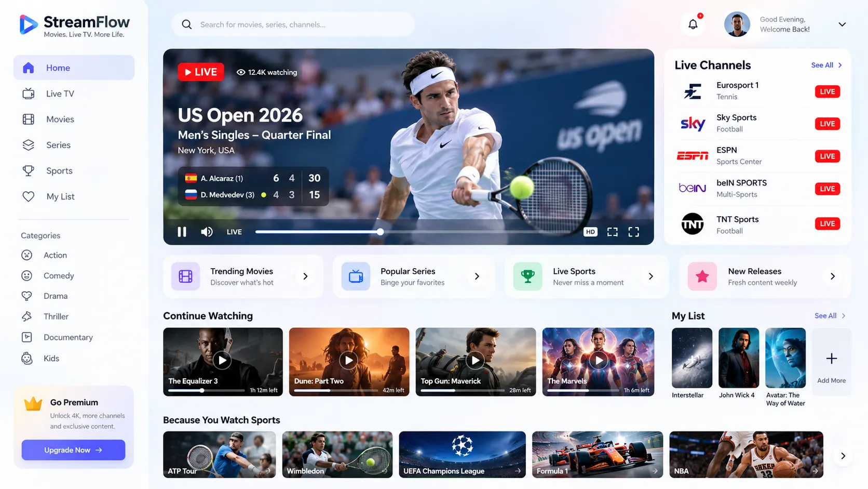Image resolution: width=868 pixels, height=489 pixels.
Task: Click Dune: Part Two progress bar
Action: coord(336,390)
